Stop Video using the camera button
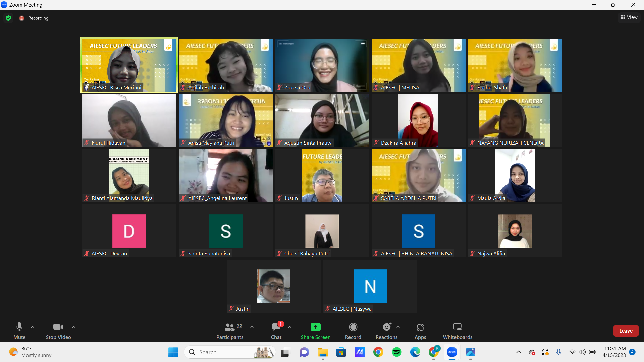Viewport: 644px width, 362px height. tap(58, 327)
